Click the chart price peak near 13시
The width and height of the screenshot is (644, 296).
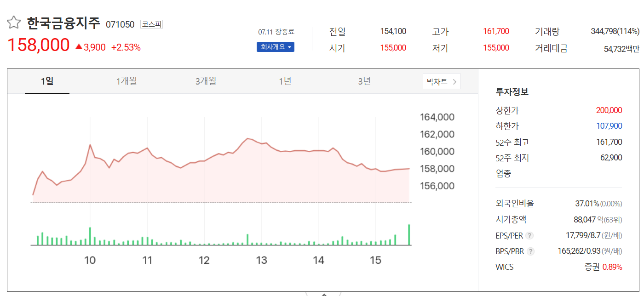(248, 138)
